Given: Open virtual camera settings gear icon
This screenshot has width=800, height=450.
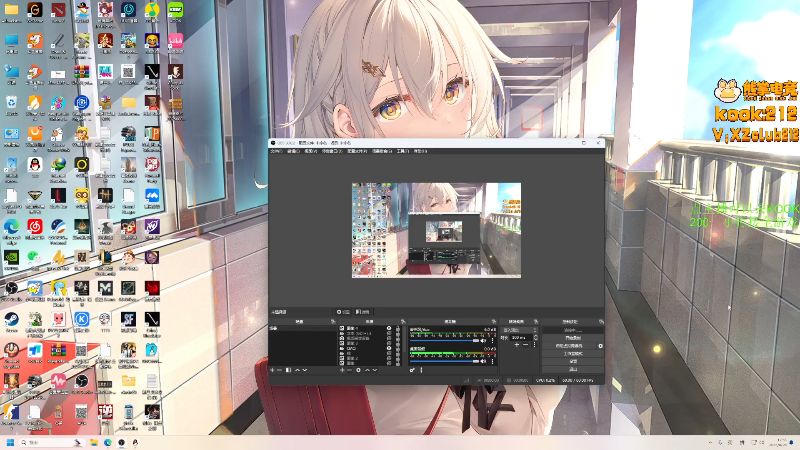Looking at the screenshot, I should coord(601,346).
